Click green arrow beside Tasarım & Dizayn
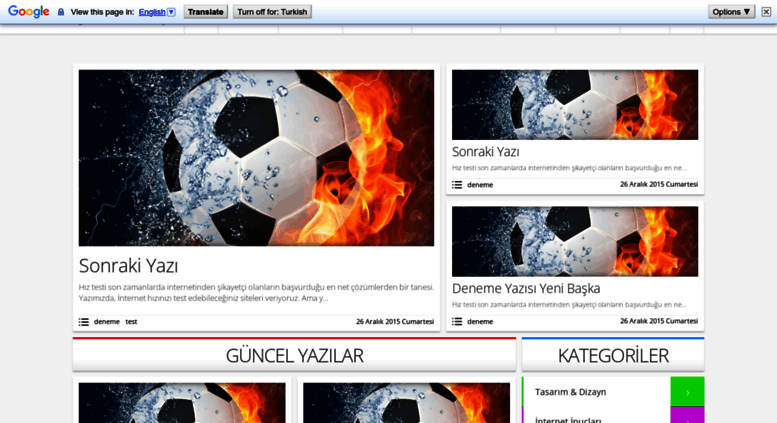The width and height of the screenshot is (777, 423). pos(687,392)
